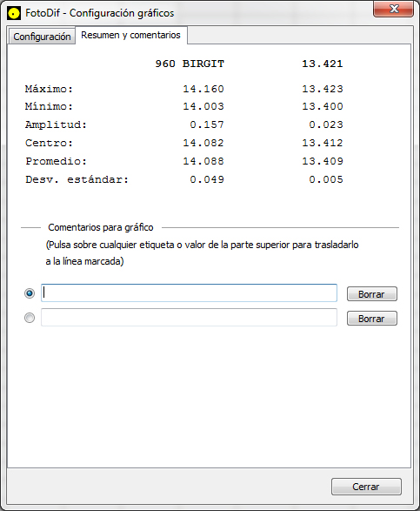Click the Máximo value 14.160
This screenshot has height=511, width=420.
pos(203,89)
